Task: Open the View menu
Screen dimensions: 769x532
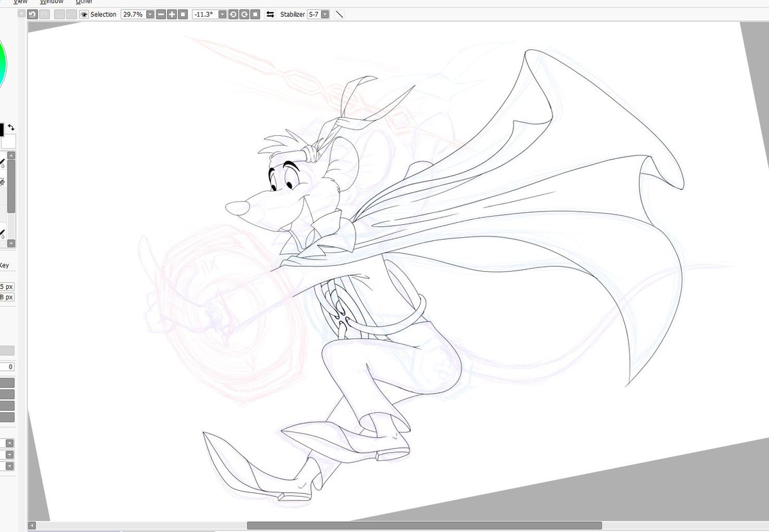Action: (x=20, y=2)
